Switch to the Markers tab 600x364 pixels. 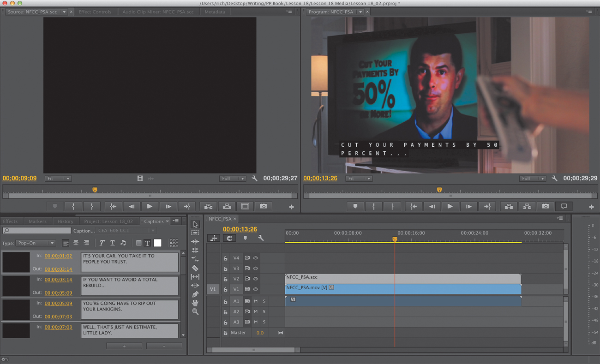[x=37, y=221]
